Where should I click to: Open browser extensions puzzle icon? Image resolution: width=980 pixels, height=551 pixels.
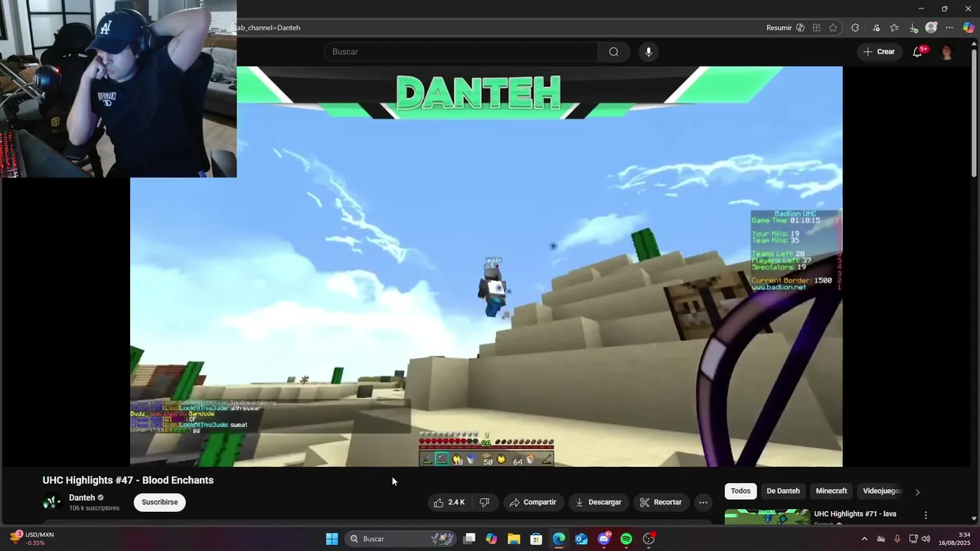855,28
